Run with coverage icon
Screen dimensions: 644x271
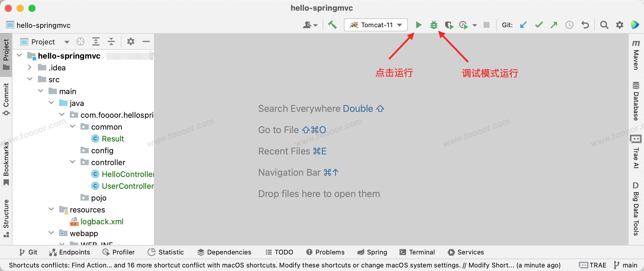click(449, 25)
